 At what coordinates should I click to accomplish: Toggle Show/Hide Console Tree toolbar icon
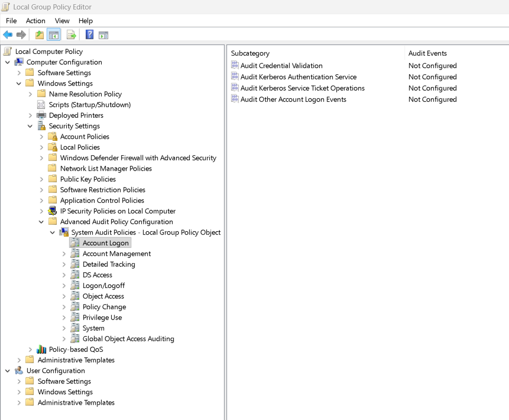(x=53, y=35)
